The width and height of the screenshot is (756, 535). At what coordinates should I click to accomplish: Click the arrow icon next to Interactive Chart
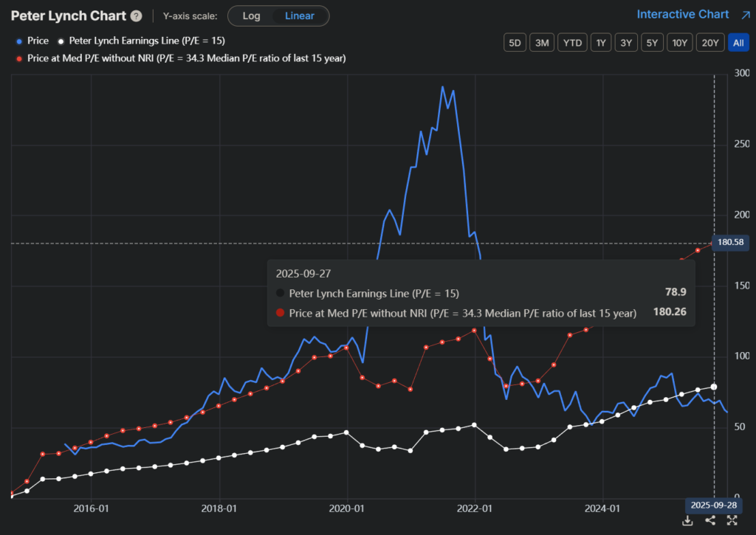point(743,15)
